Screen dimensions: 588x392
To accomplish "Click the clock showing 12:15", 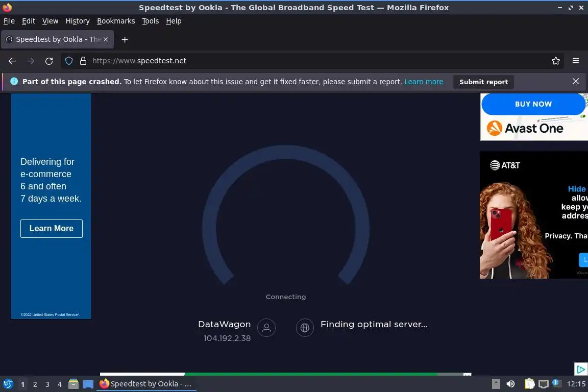I will point(576,384).
